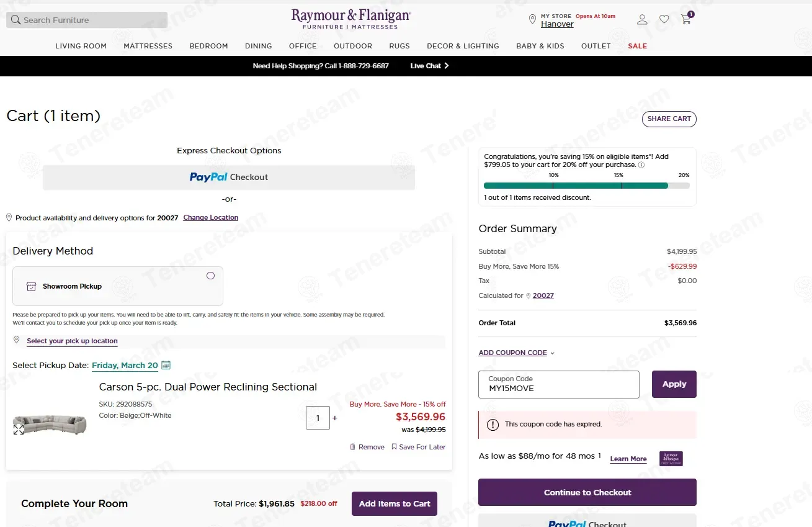Open the Bedroom menu
Image resolution: width=812 pixels, height=527 pixels.
[209, 46]
